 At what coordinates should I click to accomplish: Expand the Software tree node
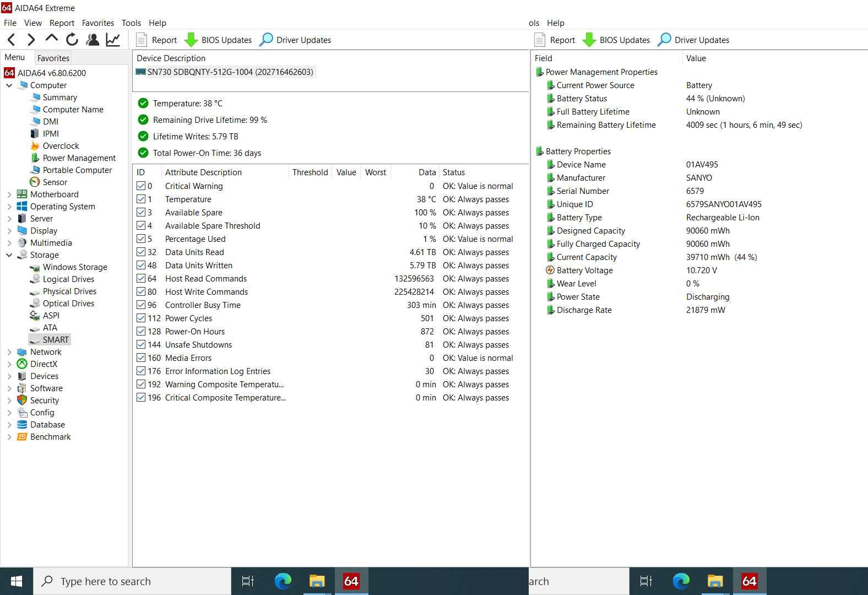(x=9, y=388)
